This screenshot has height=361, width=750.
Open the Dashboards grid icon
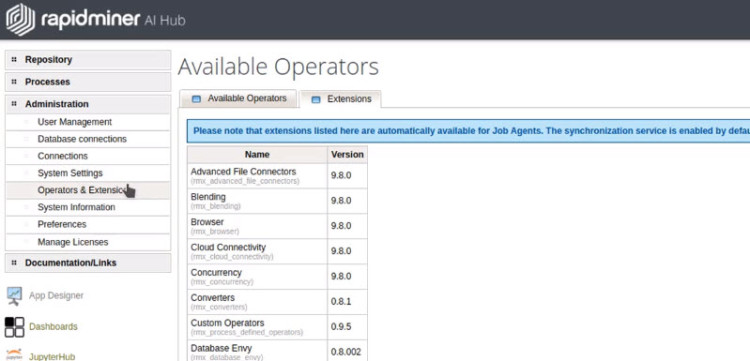14,327
